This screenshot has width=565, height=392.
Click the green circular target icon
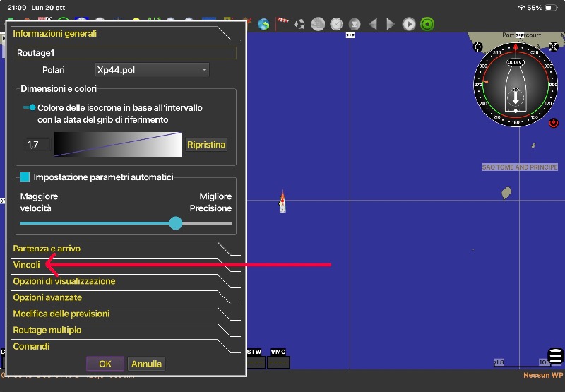[427, 24]
